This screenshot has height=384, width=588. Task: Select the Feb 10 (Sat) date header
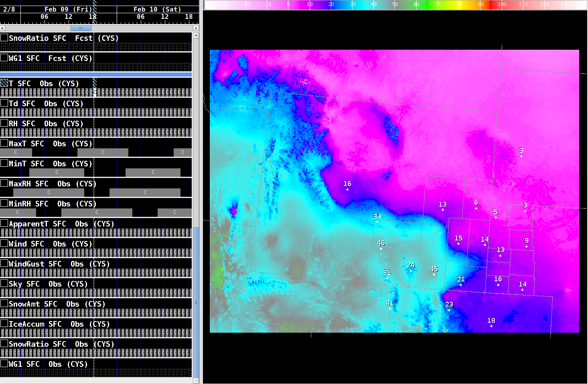click(x=157, y=9)
